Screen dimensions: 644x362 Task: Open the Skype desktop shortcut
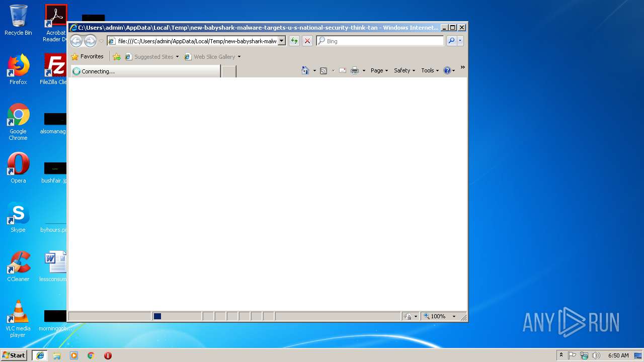pyautogui.click(x=18, y=217)
